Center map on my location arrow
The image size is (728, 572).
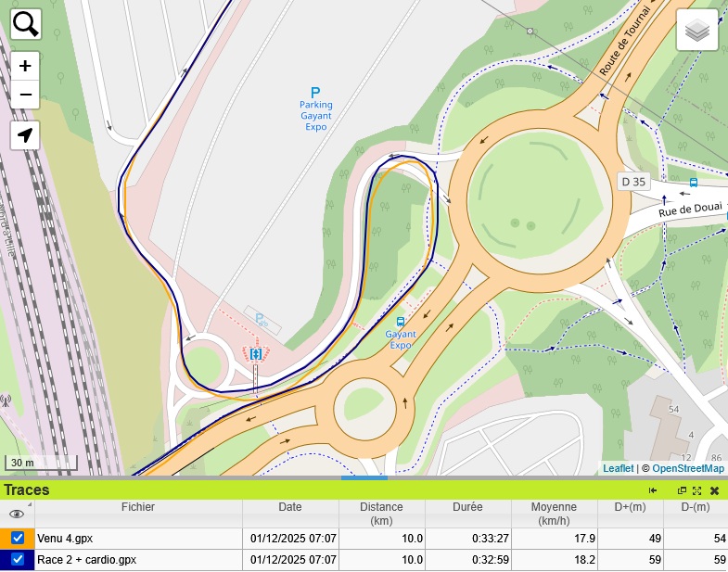pos(25,135)
